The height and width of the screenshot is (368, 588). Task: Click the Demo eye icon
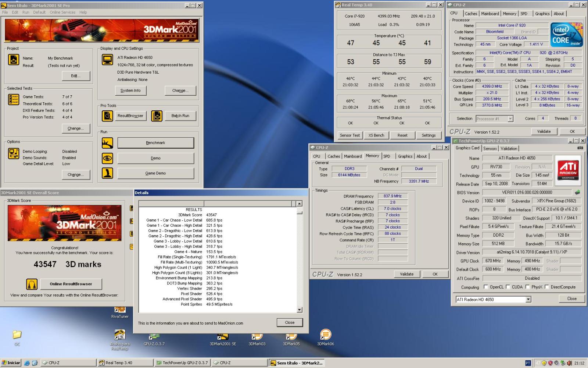[107, 158]
